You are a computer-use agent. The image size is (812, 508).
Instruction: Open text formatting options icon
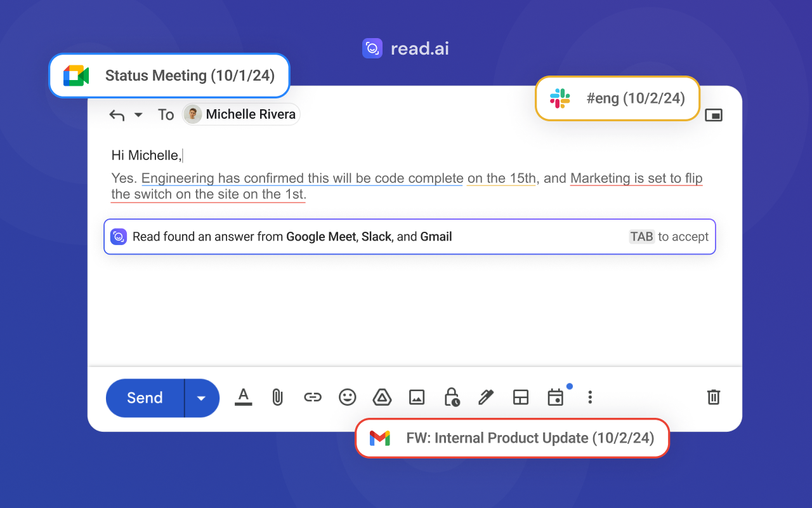pos(244,398)
